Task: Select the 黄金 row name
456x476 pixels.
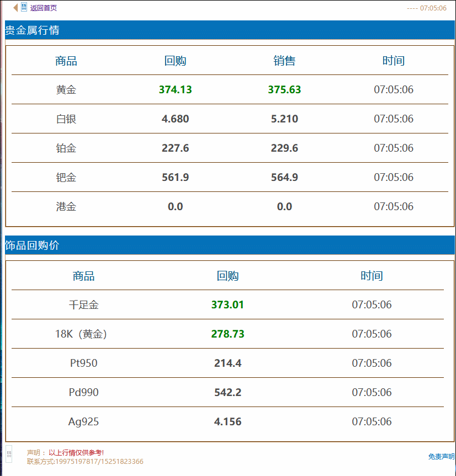Action: (66, 90)
